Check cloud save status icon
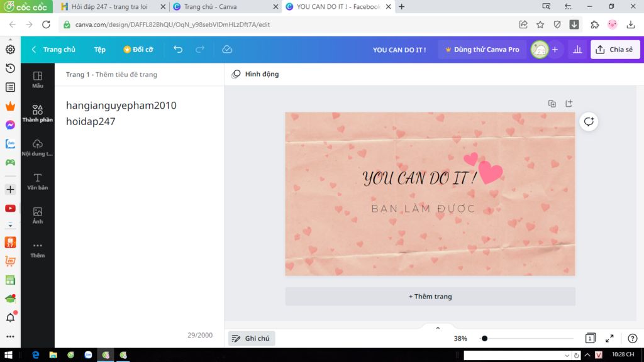644x362 pixels. point(227,49)
